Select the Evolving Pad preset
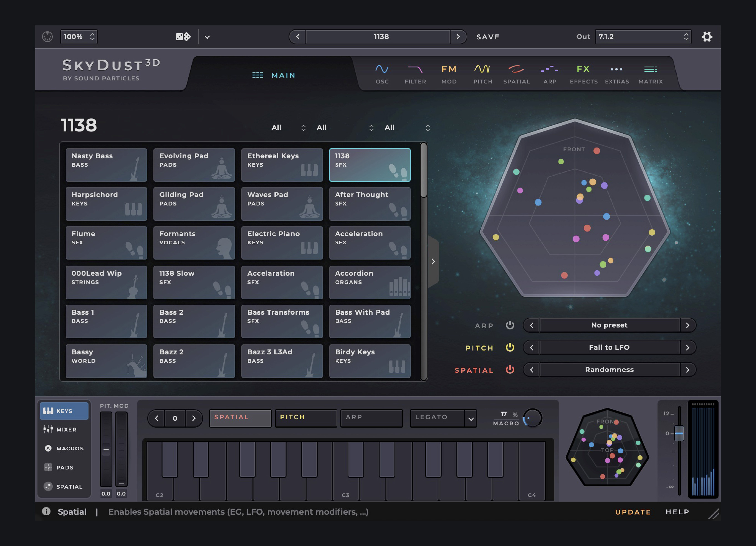The image size is (756, 546). (194, 165)
